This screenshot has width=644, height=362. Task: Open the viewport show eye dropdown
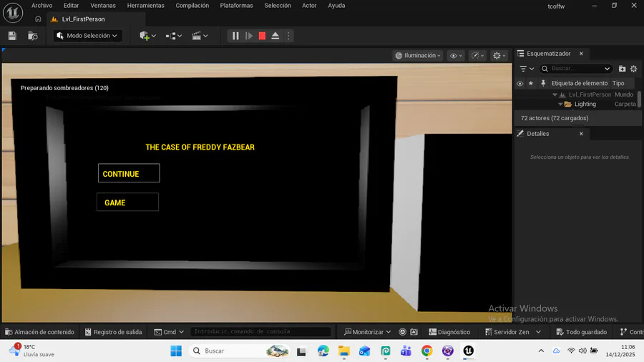[x=456, y=55]
